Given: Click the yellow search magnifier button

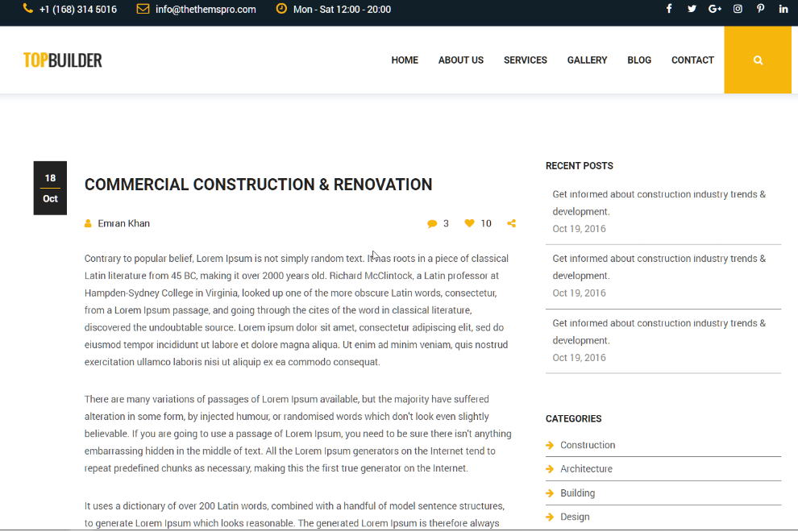Looking at the screenshot, I should click(757, 60).
